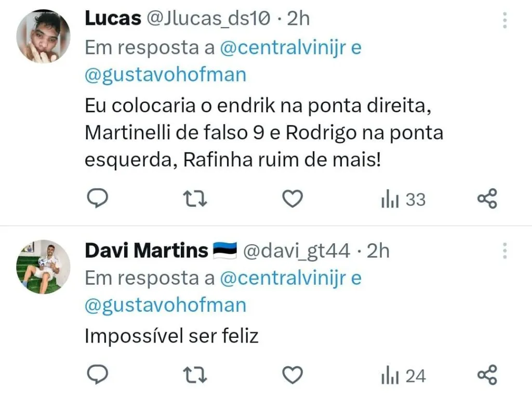The image size is (532, 395).
Task: Share Davi Martins's tweet
Action: (x=487, y=375)
